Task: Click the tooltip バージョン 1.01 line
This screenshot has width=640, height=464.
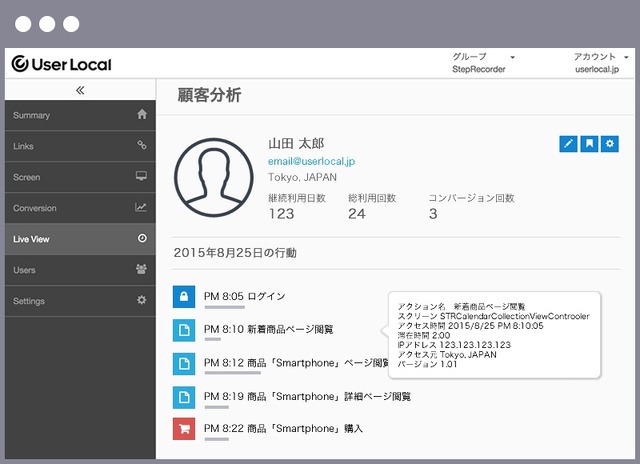Action: [427, 364]
